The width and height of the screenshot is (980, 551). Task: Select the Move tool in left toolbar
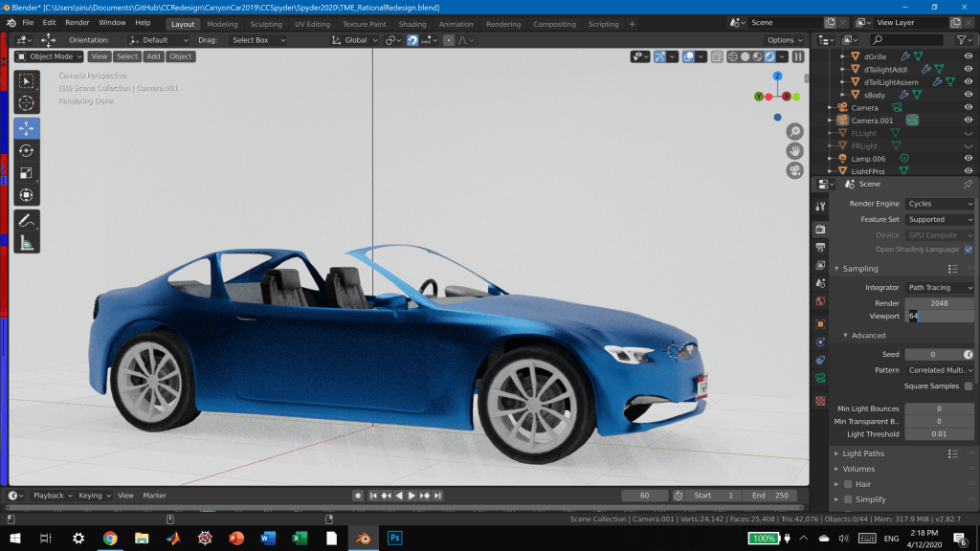point(27,128)
